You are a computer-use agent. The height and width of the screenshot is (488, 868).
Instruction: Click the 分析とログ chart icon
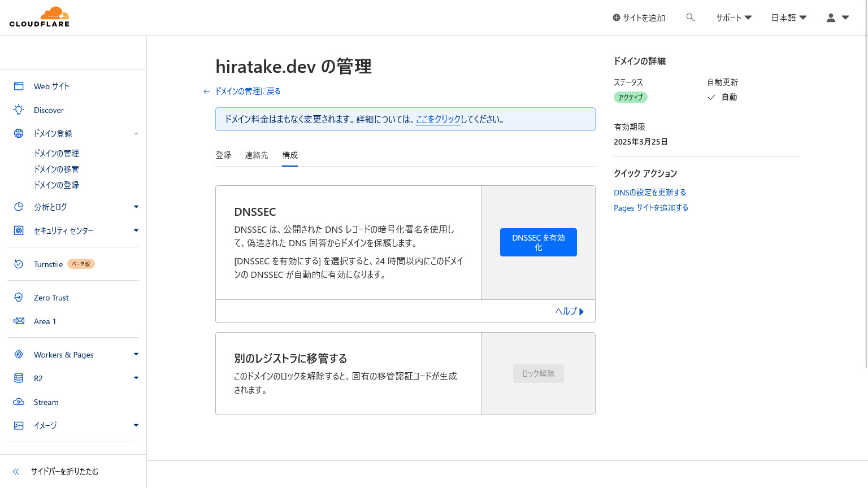19,207
